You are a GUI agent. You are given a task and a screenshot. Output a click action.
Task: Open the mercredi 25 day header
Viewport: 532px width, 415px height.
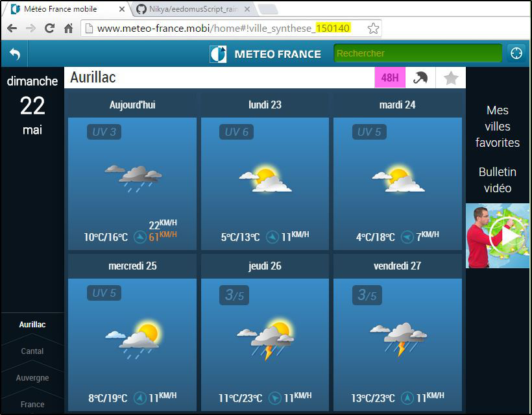(132, 266)
